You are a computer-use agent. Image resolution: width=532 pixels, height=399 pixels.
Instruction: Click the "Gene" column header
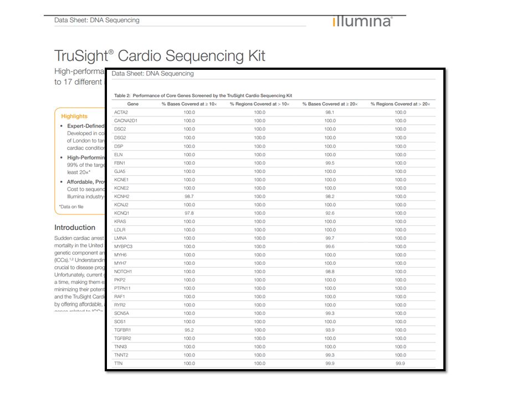pos(133,104)
